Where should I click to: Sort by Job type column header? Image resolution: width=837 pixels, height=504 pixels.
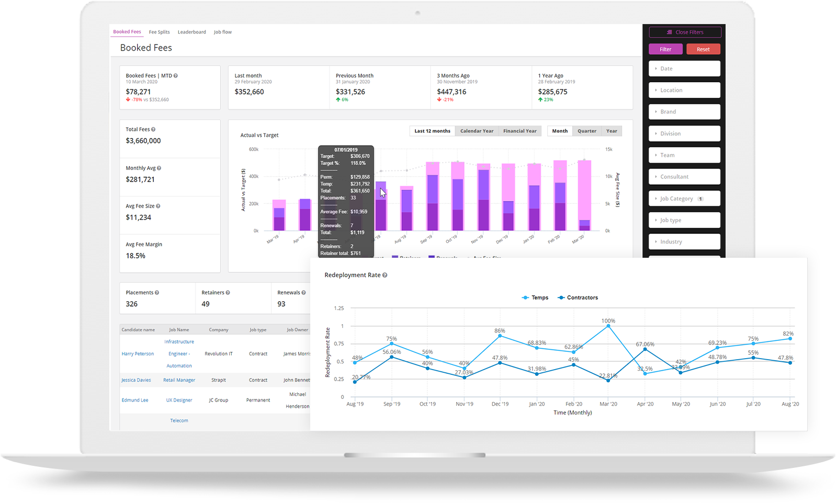(258, 330)
